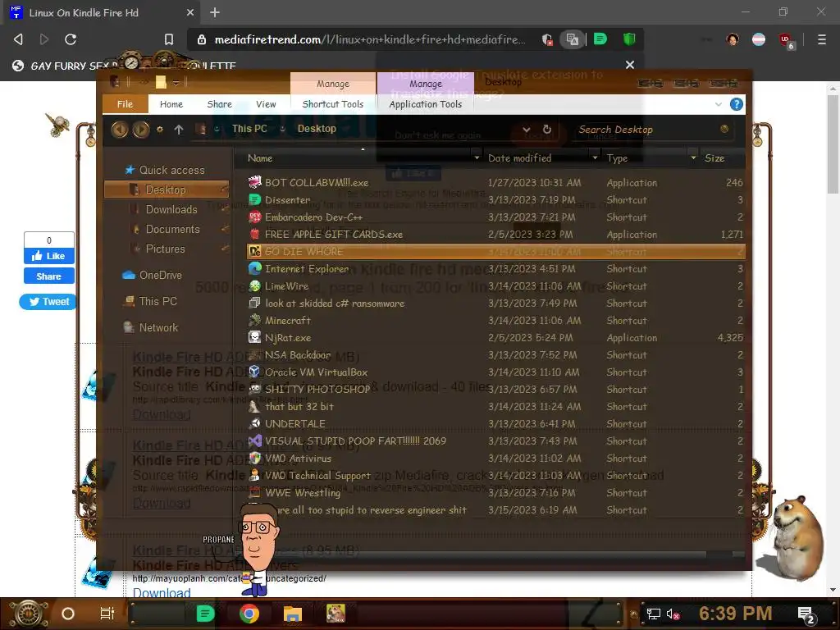Select the VMO Antivirus shield icon

[255, 458]
